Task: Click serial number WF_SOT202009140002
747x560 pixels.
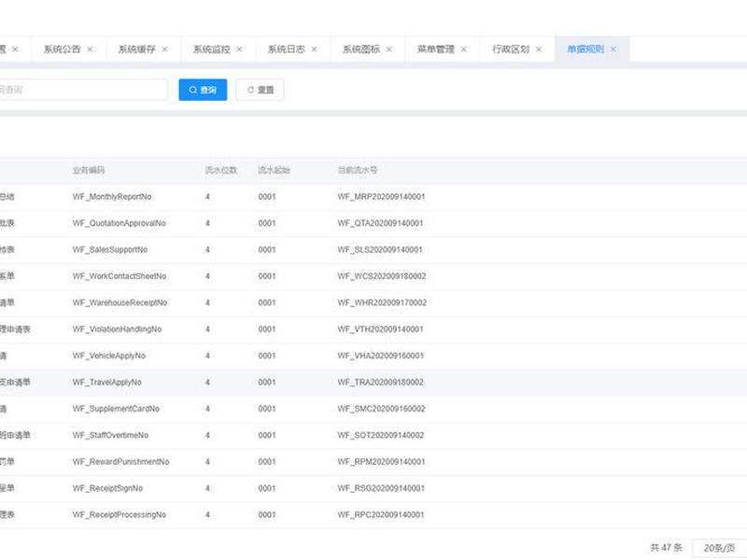Action: [381, 435]
